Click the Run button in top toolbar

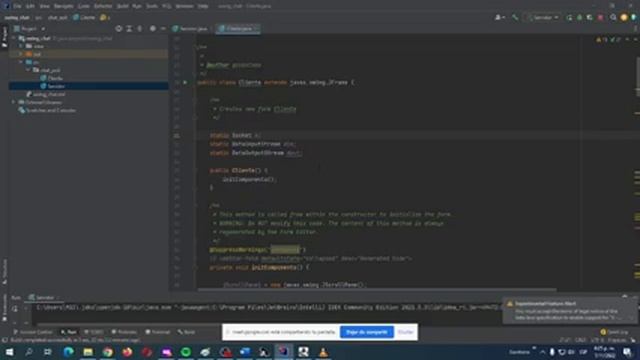click(x=569, y=18)
